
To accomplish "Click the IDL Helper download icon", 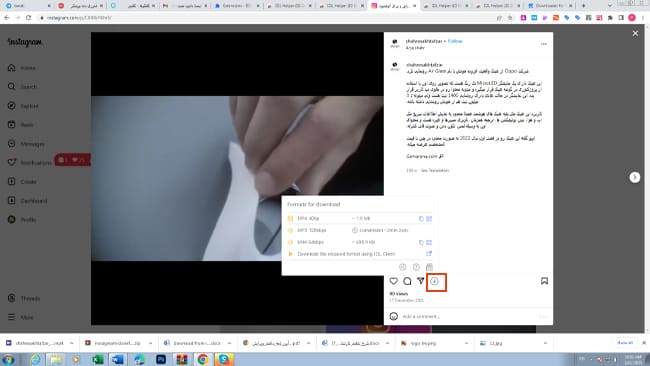I will [434, 281].
